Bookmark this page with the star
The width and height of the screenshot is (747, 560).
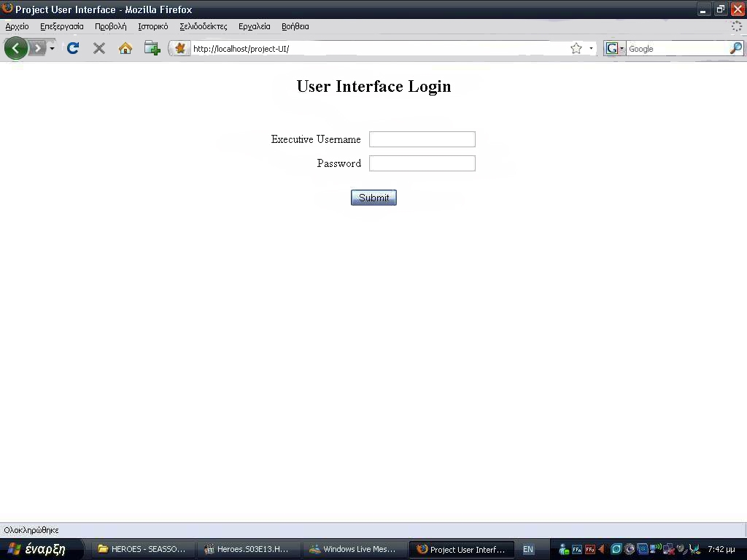[576, 49]
